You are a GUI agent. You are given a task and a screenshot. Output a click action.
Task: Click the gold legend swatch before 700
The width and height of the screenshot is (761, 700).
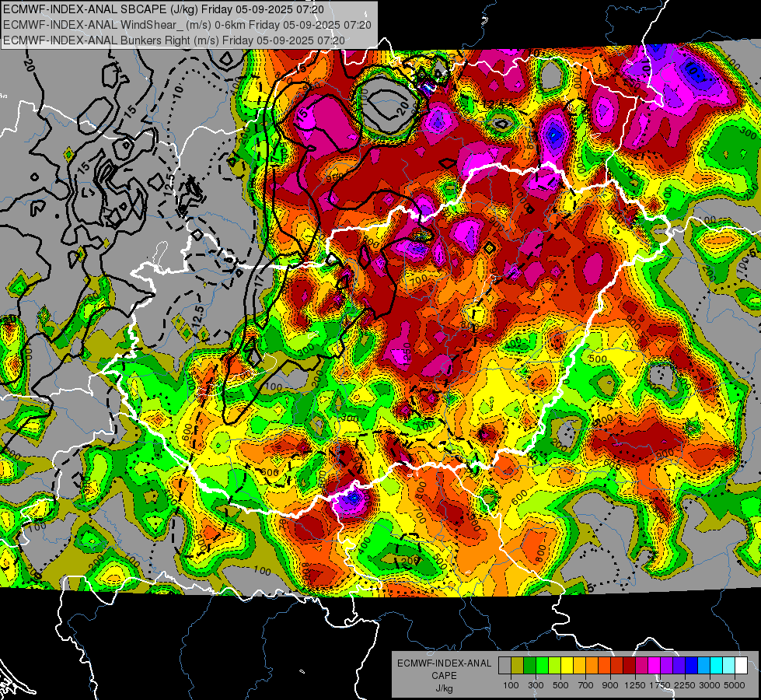coord(579,665)
